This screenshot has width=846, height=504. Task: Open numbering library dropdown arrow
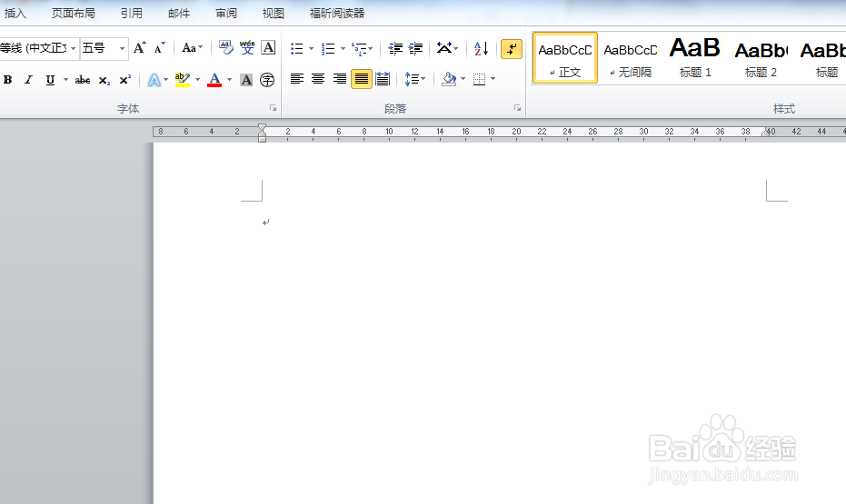click(343, 48)
